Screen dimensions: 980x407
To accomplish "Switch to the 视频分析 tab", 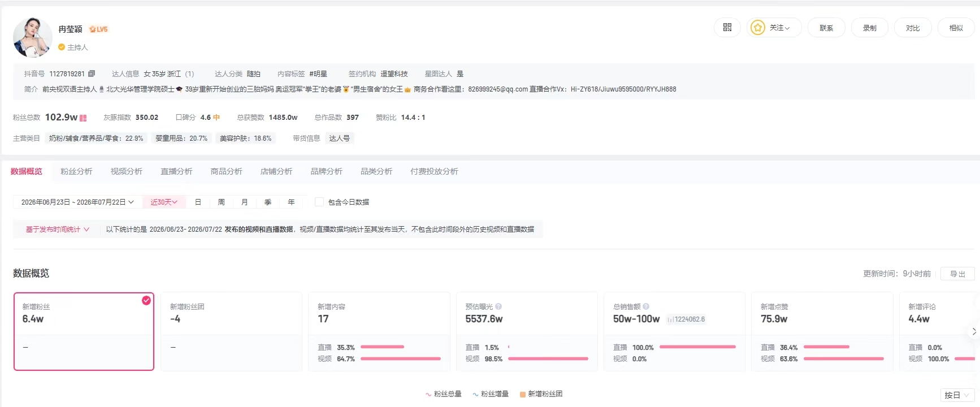I will point(127,171).
